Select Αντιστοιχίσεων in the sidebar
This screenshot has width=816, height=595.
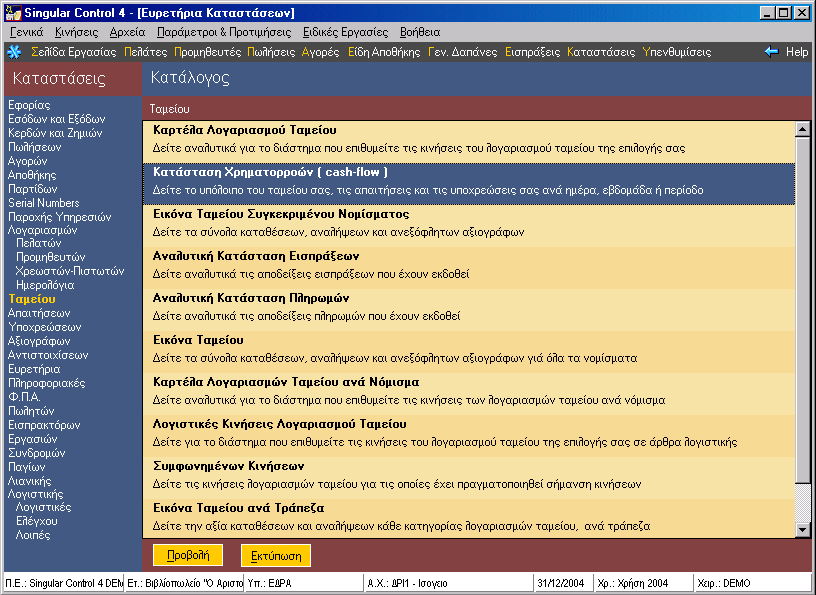click(x=48, y=356)
